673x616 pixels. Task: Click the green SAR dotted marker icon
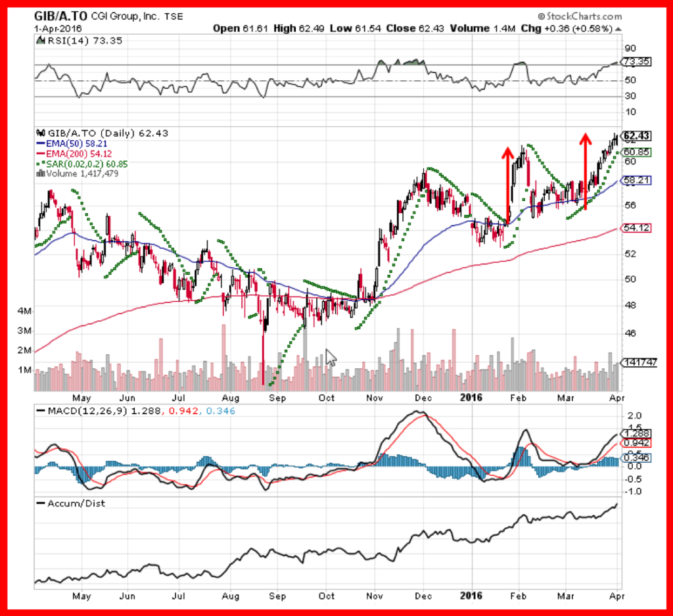pos(41,162)
